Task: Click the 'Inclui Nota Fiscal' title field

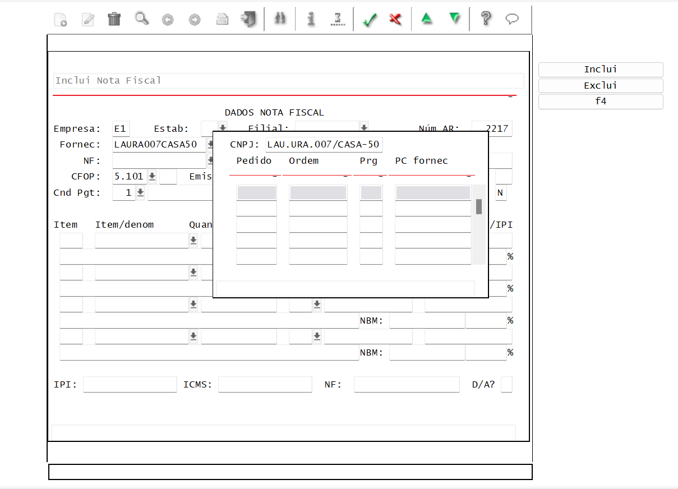Action: 288,81
